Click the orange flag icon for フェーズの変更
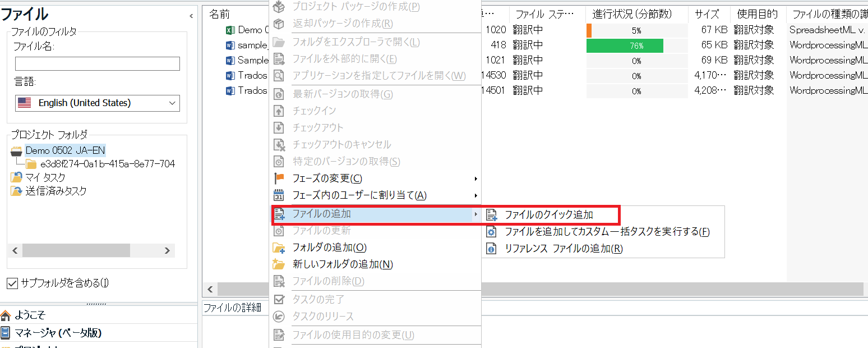This screenshot has width=868, height=348. (x=279, y=178)
